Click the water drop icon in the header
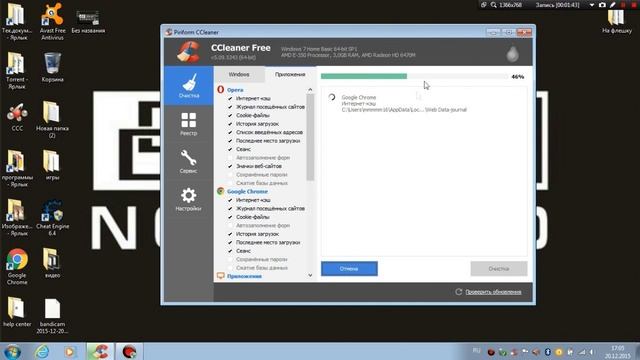The height and width of the screenshot is (360, 640). coord(512,53)
